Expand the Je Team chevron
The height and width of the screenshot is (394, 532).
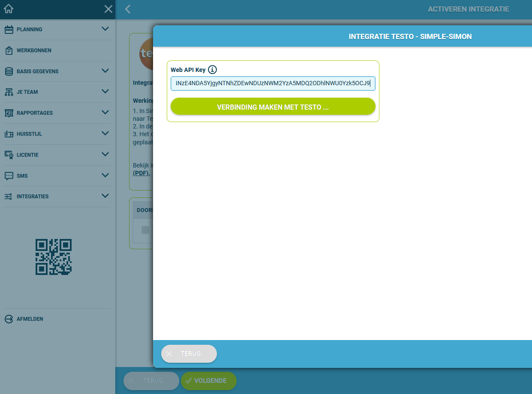[x=105, y=91]
